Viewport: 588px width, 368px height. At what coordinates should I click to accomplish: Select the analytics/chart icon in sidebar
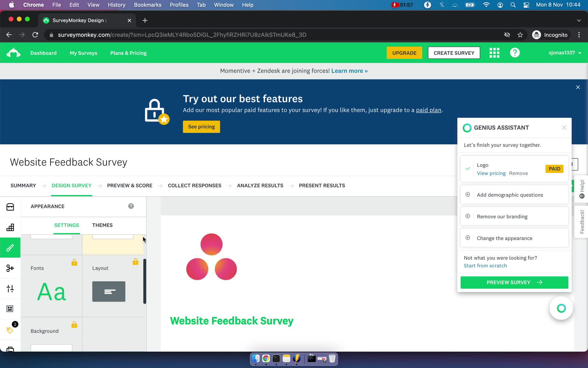(x=10, y=227)
